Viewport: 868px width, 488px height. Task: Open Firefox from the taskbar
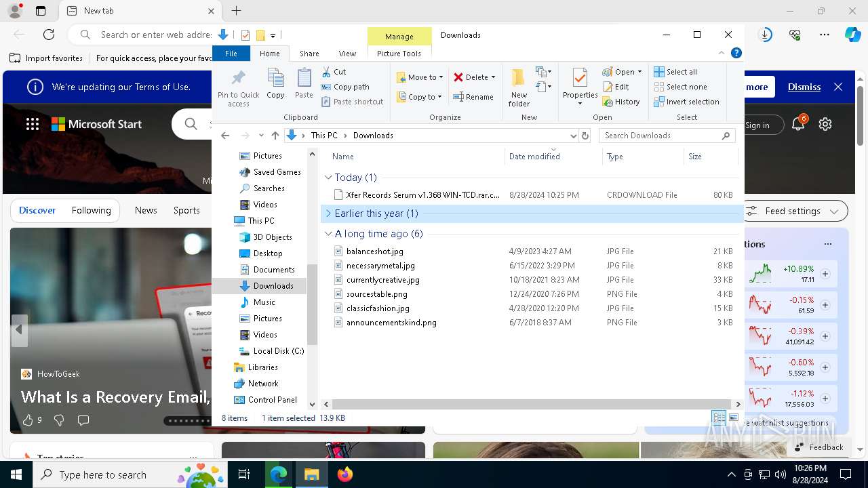[345, 474]
